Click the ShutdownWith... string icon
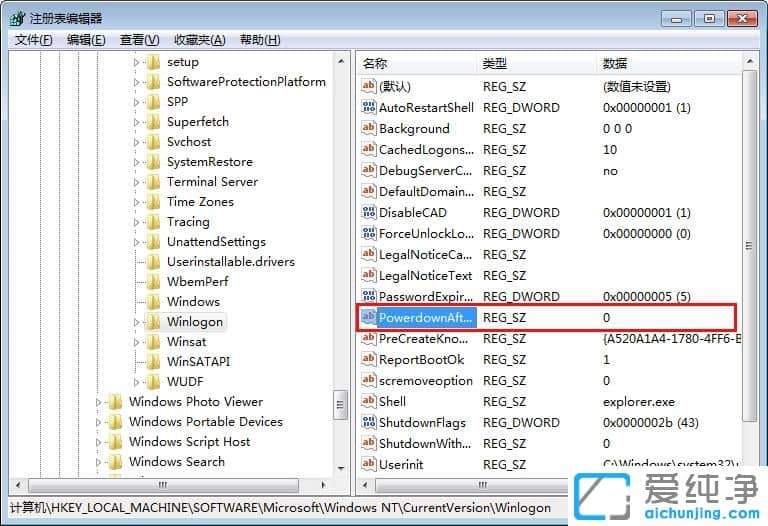The width and height of the screenshot is (768, 526). pos(368,443)
